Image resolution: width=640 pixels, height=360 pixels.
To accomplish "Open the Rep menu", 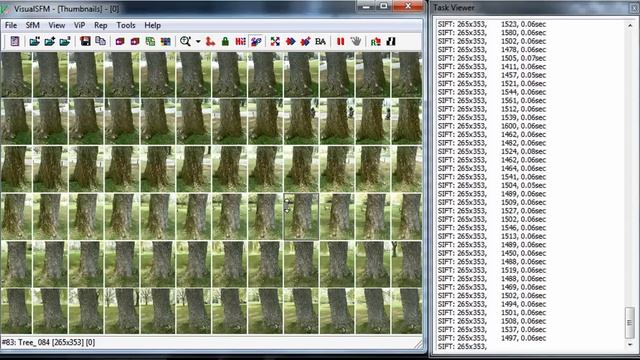I will pyautogui.click(x=101, y=25).
